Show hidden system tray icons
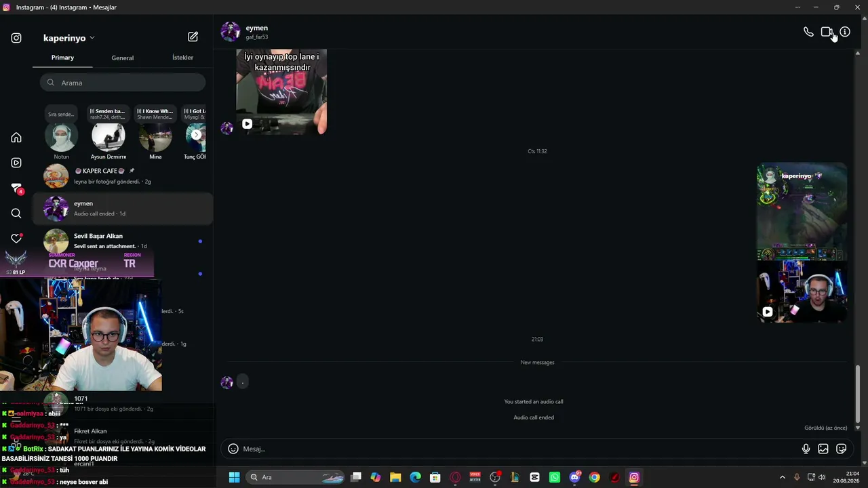 782,477
